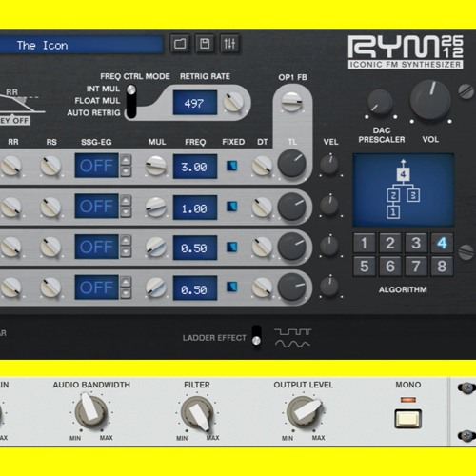Screen dimensions: 476x476
Task: Select algorithm 7 button
Action: (x=416, y=266)
